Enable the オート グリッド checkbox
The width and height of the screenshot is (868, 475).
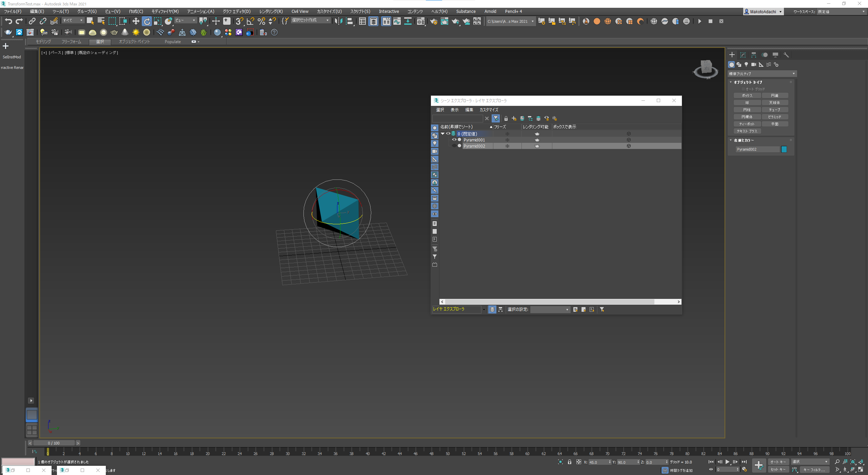[x=743, y=89]
